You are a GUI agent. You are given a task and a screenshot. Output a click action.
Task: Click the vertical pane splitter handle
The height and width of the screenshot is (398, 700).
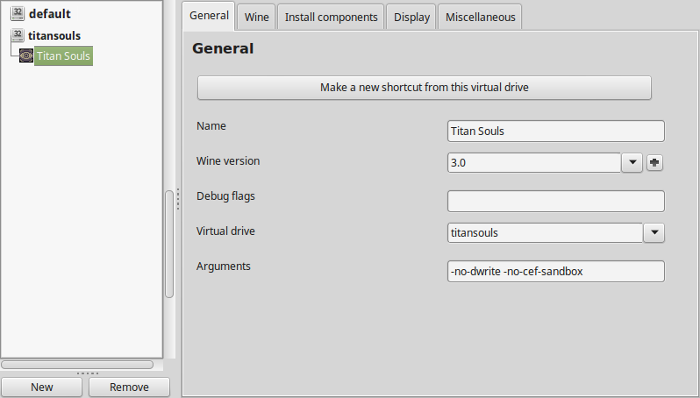178,199
